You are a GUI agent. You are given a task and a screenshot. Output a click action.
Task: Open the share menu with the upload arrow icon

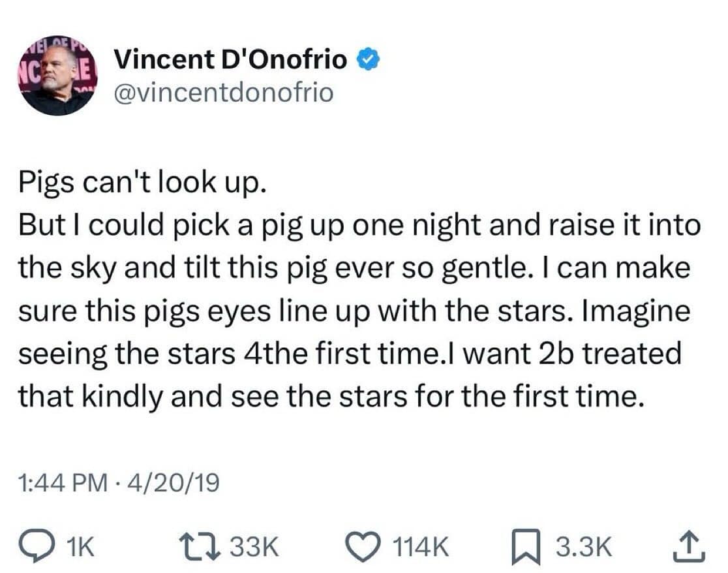[x=691, y=546]
